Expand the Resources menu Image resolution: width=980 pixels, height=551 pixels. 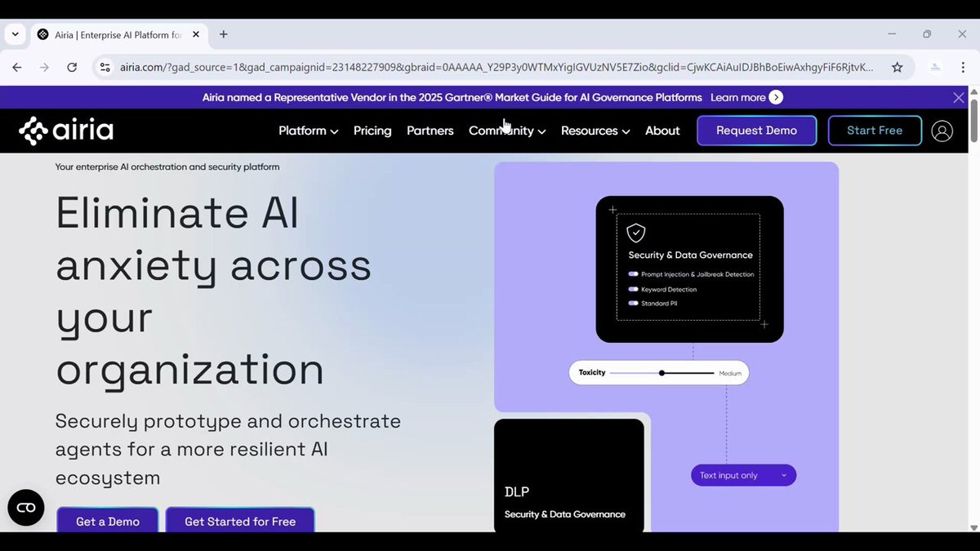click(x=595, y=131)
